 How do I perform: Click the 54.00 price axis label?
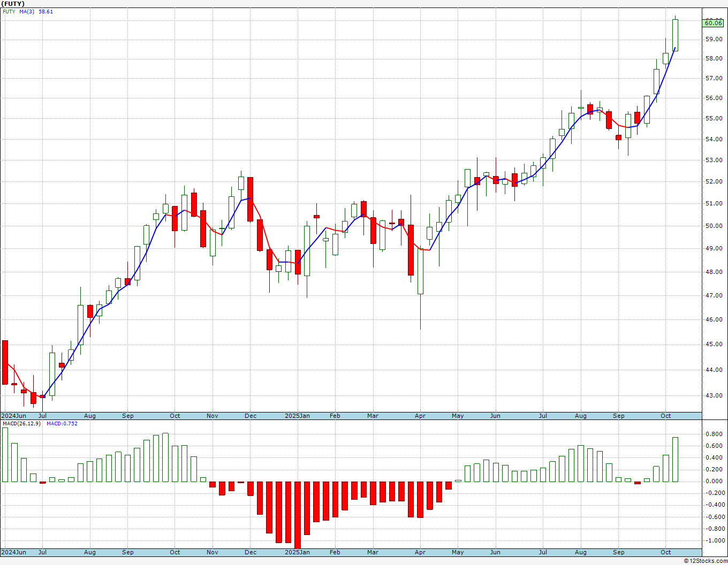coord(714,140)
